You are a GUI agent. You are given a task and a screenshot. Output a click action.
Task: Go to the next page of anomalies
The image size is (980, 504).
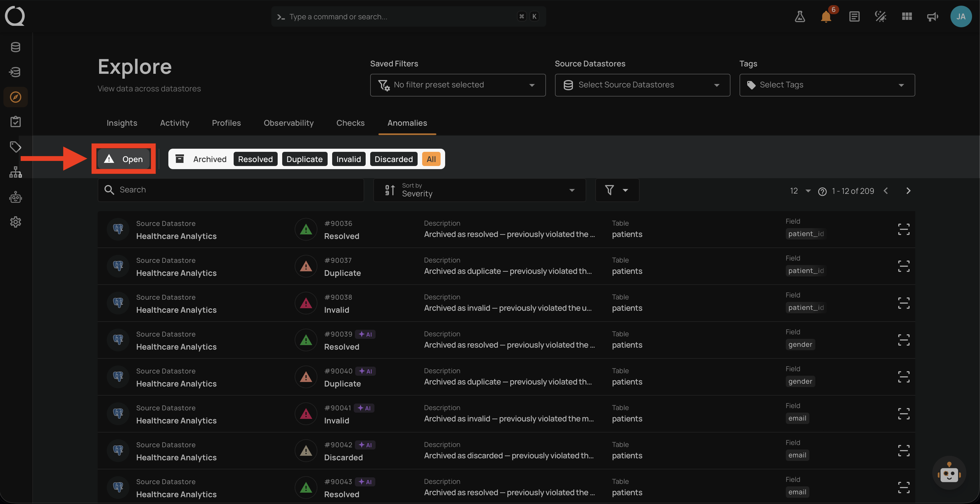click(908, 191)
